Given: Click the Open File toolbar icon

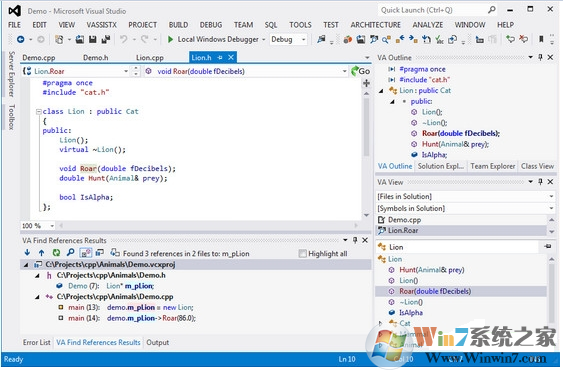Looking at the screenshot, I should coord(80,39).
